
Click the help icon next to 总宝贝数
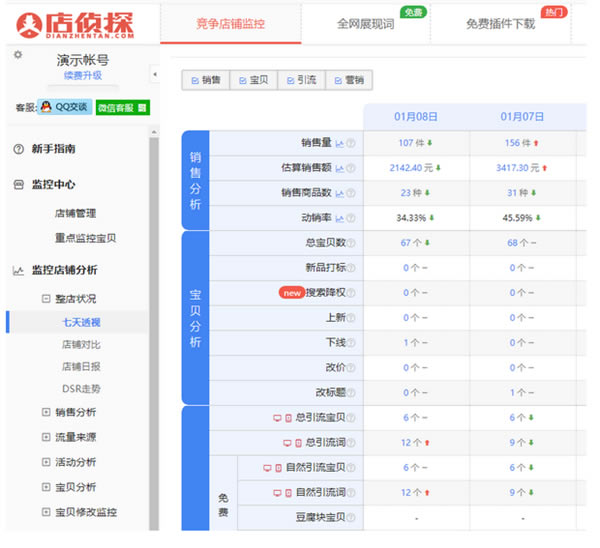click(351, 242)
